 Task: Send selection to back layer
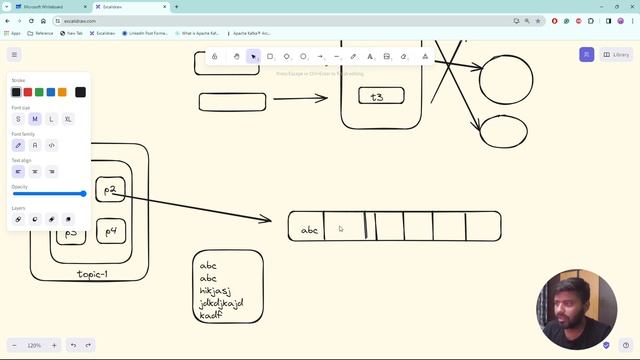point(18,219)
